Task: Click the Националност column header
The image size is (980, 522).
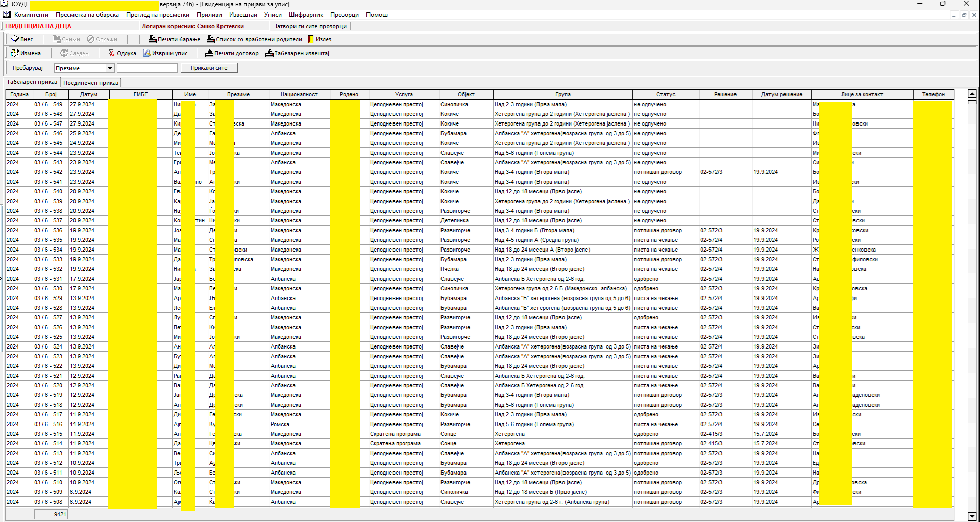Action: click(299, 94)
